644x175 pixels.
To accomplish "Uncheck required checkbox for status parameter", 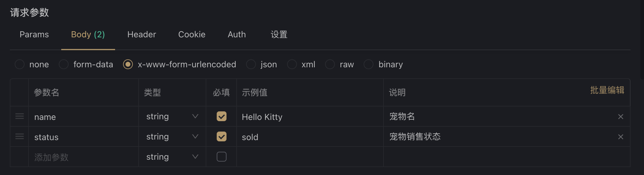I will [221, 136].
